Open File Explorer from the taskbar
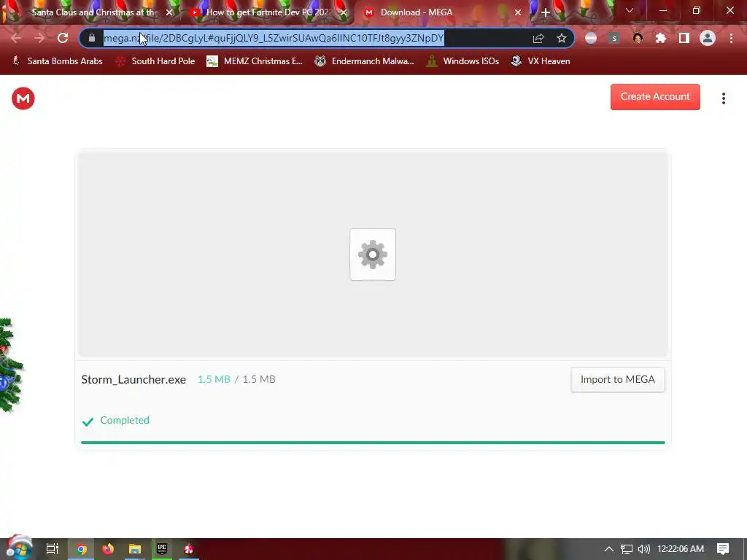 click(135, 549)
